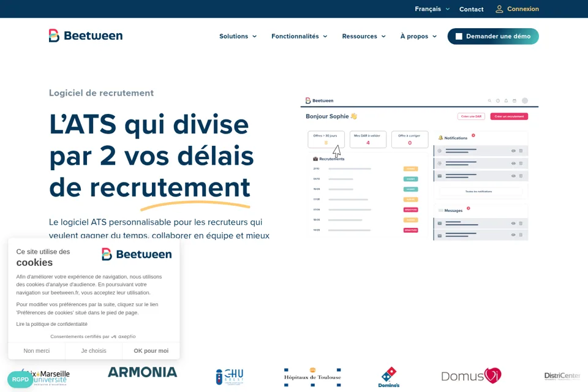Expand the À propos menu

(x=418, y=36)
